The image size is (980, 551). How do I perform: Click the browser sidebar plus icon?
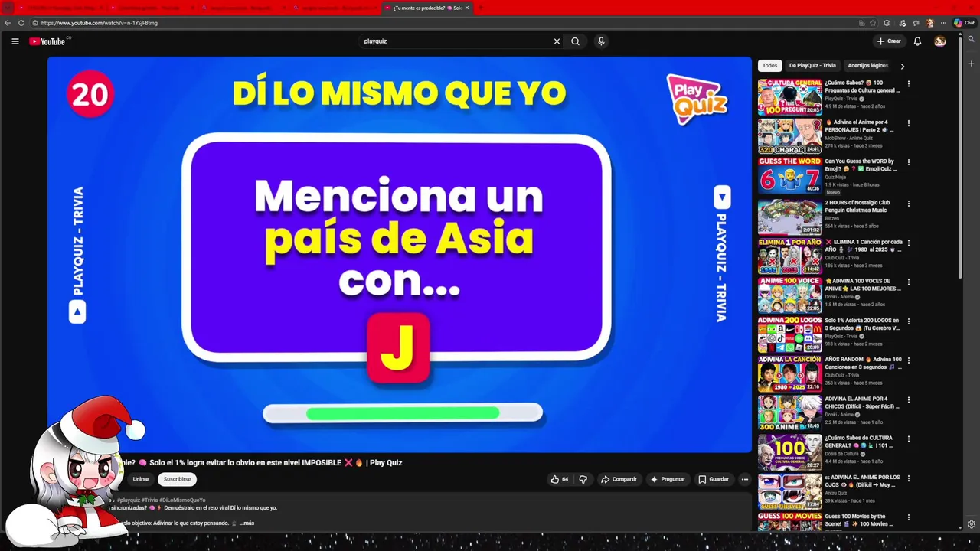pyautogui.click(x=972, y=64)
